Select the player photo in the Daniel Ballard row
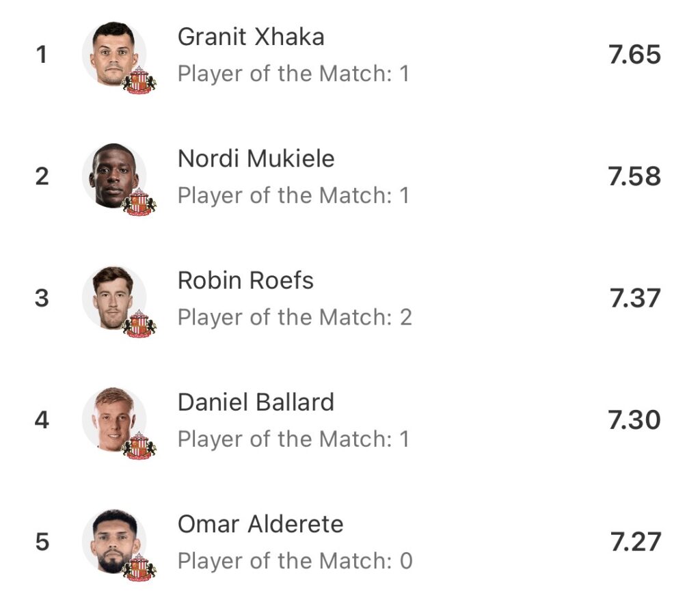The height and width of the screenshot is (606, 700). pyautogui.click(x=113, y=418)
